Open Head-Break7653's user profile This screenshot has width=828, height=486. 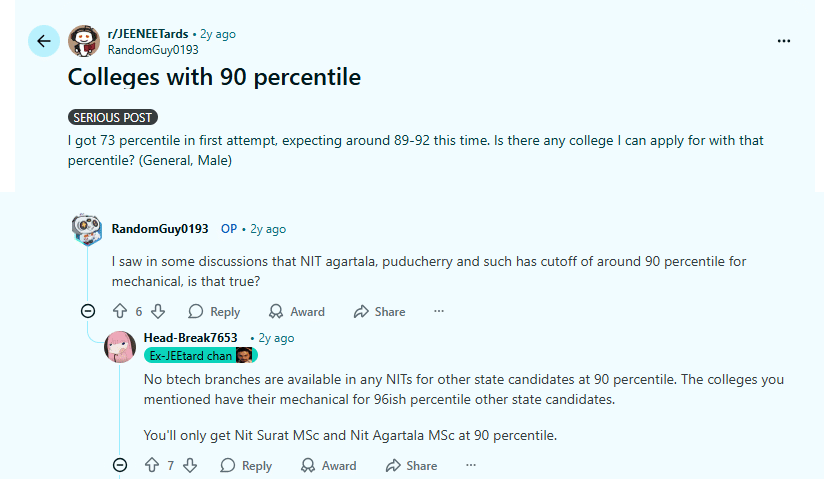190,338
